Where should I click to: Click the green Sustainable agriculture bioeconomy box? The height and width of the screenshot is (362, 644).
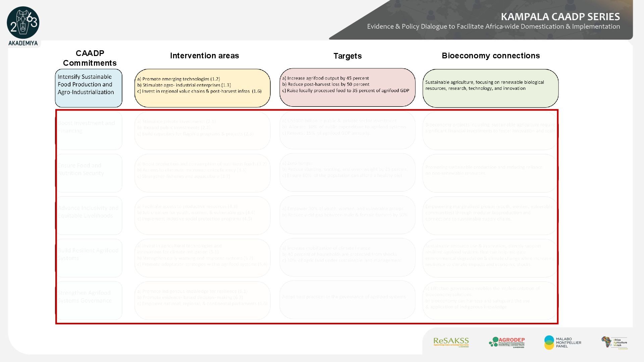490,88
